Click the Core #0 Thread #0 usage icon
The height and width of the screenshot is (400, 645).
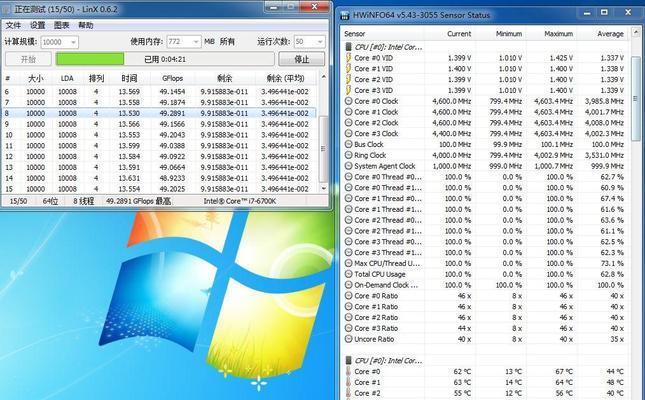click(348, 177)
